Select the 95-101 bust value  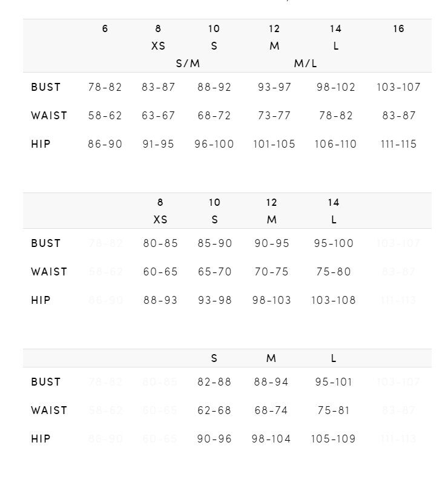tap(334, 382)
